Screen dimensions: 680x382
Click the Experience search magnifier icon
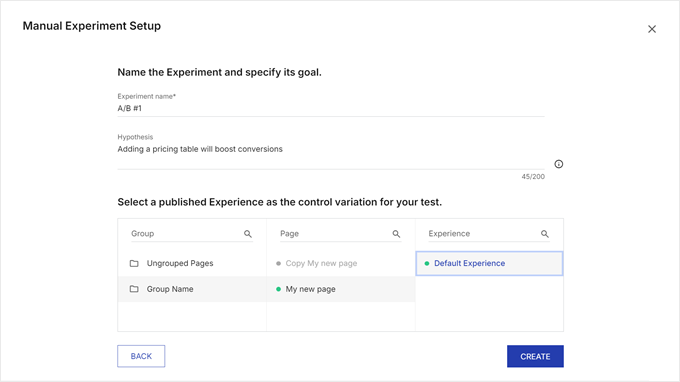point(545,234)
